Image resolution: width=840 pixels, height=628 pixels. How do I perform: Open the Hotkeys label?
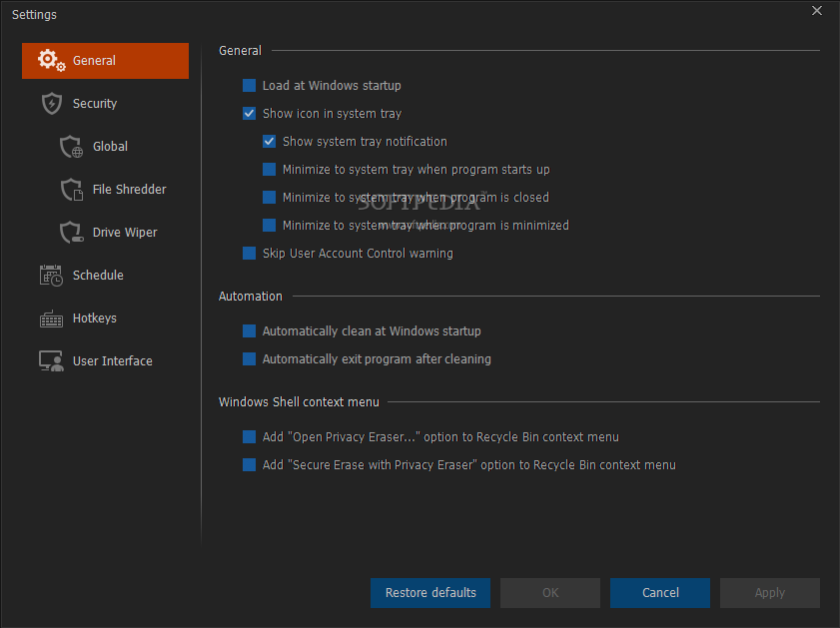click(94, 318)
